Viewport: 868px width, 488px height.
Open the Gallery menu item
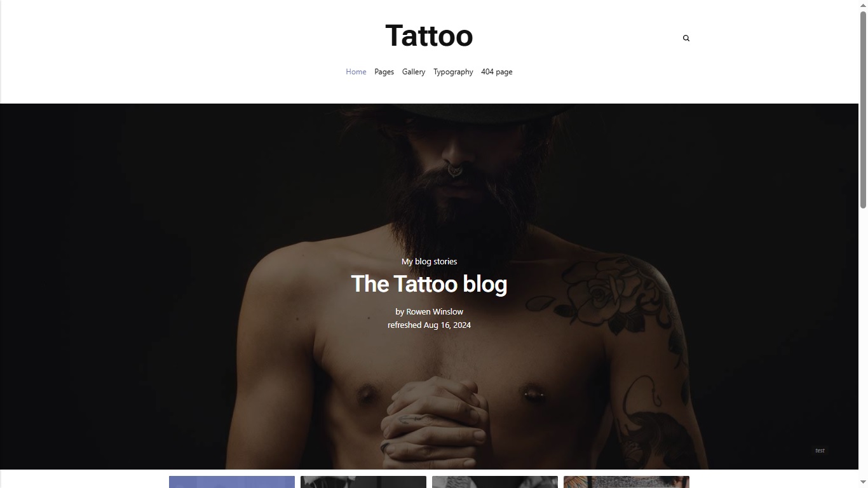tap(414, 72)
